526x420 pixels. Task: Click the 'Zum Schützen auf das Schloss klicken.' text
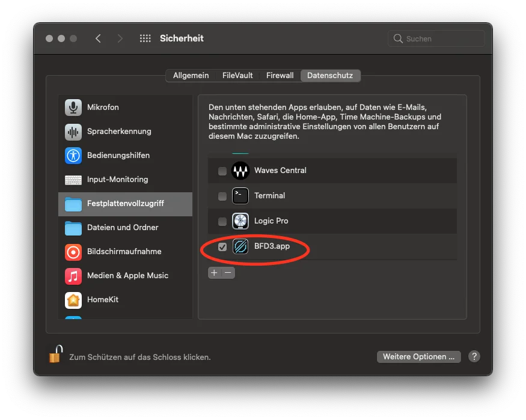[140, 358]
